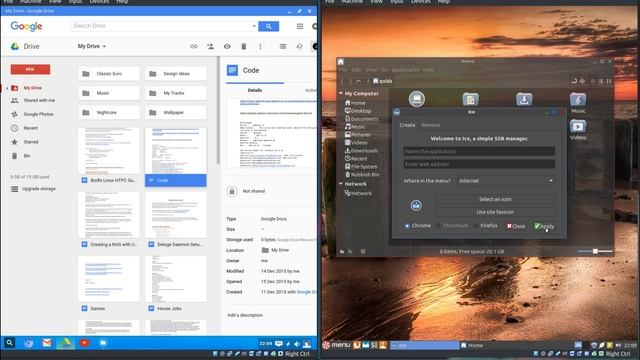Open the Classic Euro folder
This screenshot has height=360, width=640.
pyautogui.click(x=109, y=74)
